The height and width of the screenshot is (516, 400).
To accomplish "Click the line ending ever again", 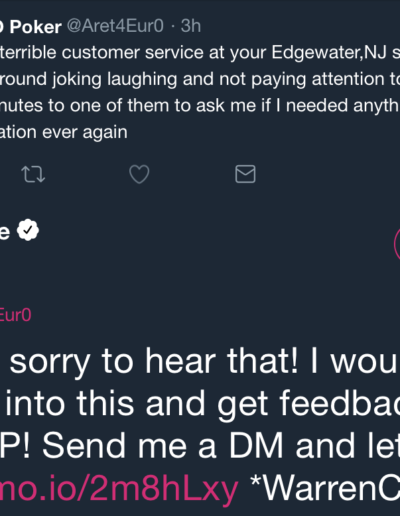I will 64,132.
